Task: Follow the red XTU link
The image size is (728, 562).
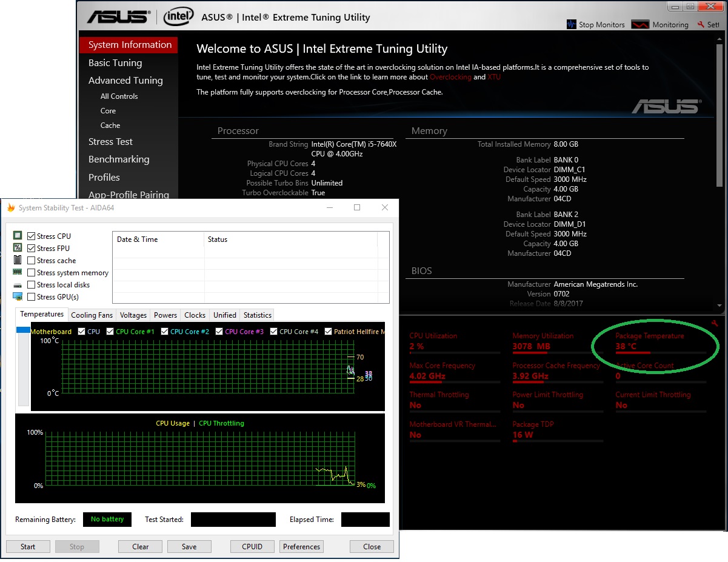Action: (x=494, y=78)
